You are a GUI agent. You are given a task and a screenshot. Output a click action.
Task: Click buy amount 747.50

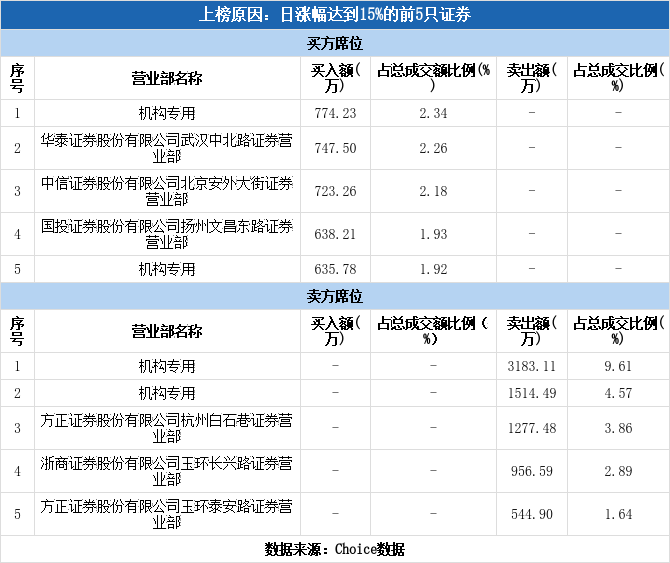[x=335, y=148]
